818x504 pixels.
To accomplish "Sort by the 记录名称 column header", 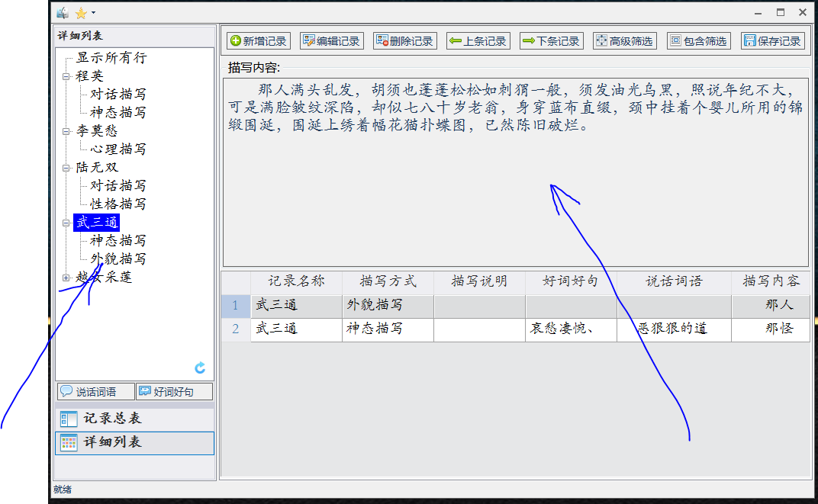I will click(296, 282).
